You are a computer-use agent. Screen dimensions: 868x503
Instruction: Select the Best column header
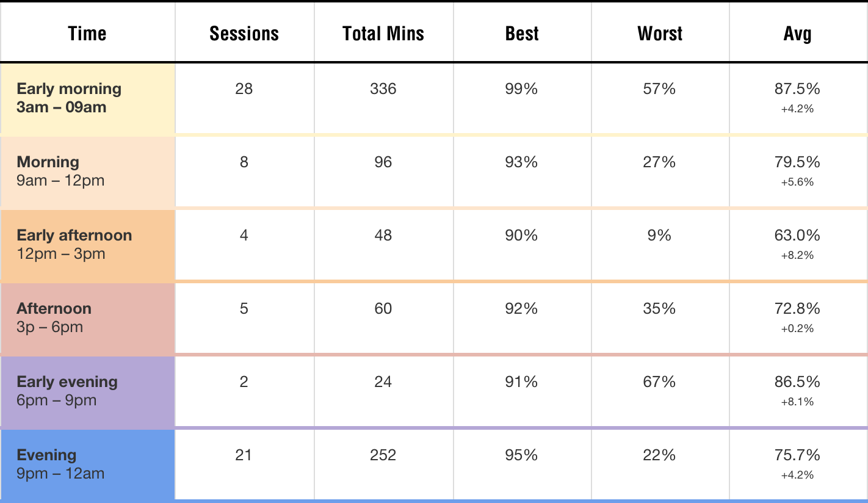pos(522,34)
